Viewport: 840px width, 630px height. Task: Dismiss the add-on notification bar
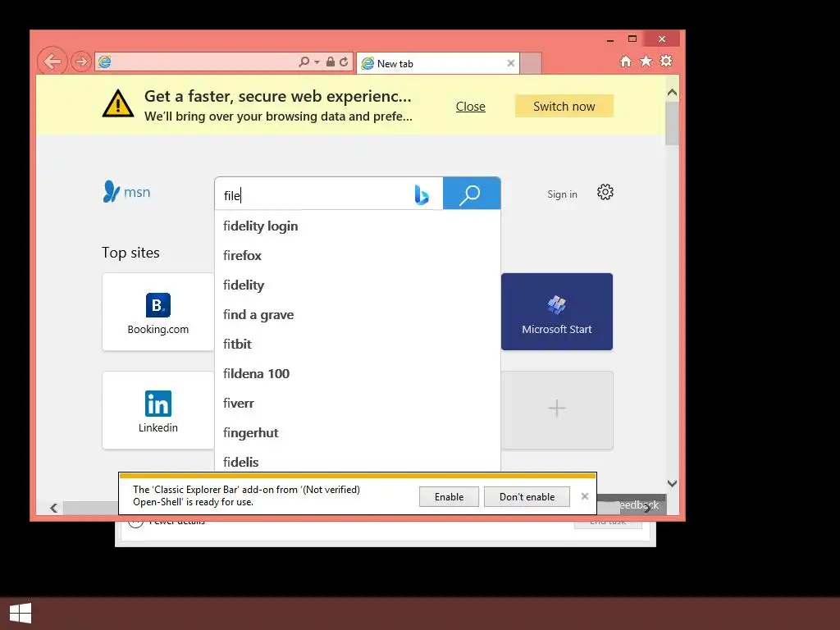[x=585, y=496]
